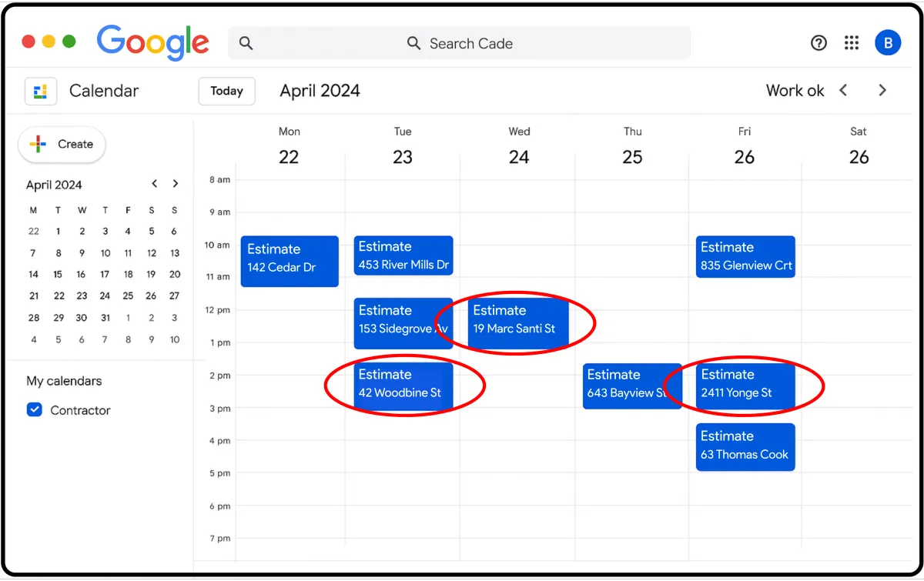
Task: Open the 63 Thomas Cook estimate event
Action: [x=745, y=447]
